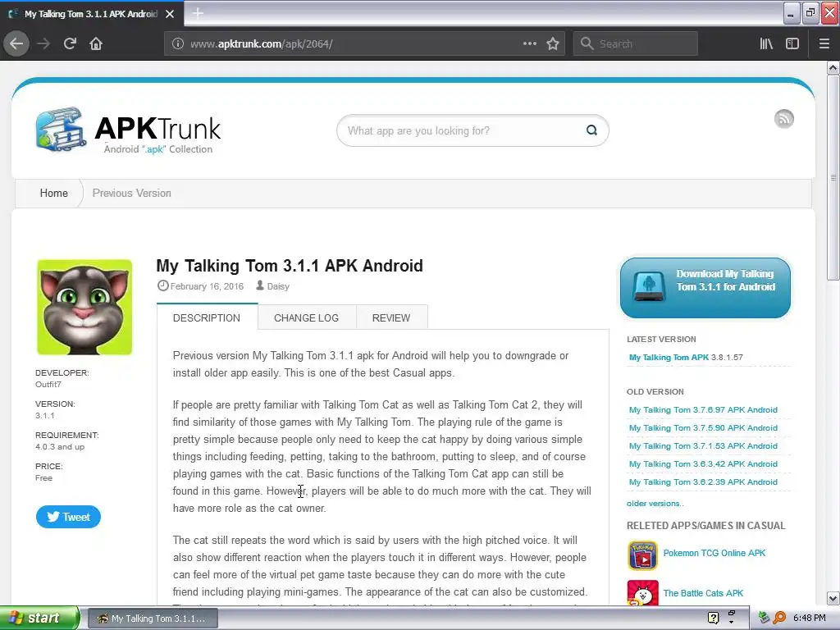Open the Windows start button

(x=39, y=618)
